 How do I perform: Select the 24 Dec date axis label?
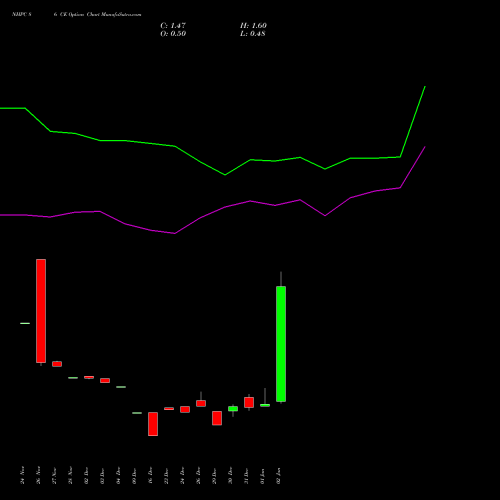(182, 476)
